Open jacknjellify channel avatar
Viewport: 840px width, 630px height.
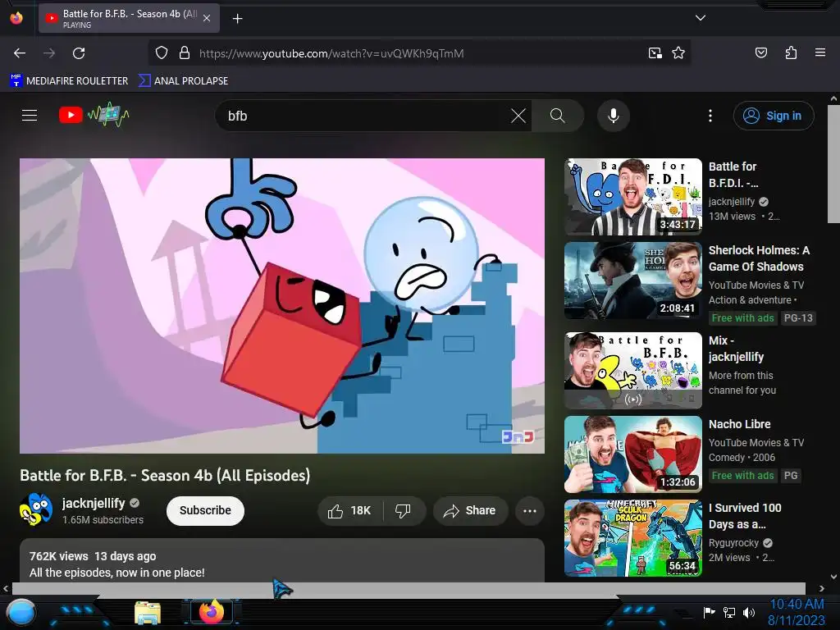(36, 509)
